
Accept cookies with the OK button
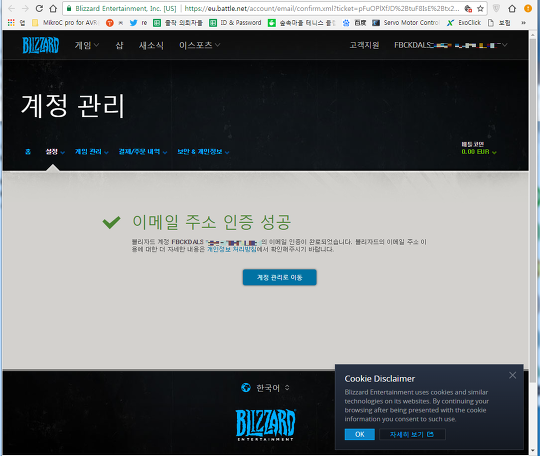click(x=360, y=434)
